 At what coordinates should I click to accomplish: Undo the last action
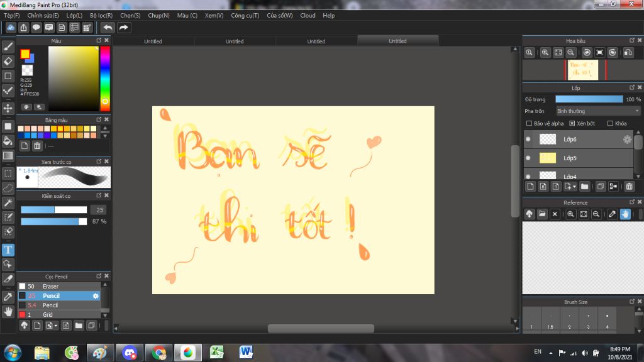[108, 28]
